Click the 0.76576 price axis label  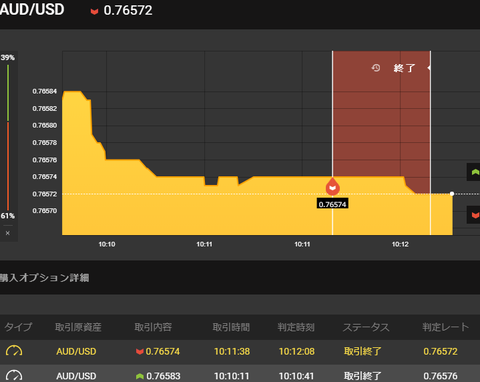(x=45, y=160)
